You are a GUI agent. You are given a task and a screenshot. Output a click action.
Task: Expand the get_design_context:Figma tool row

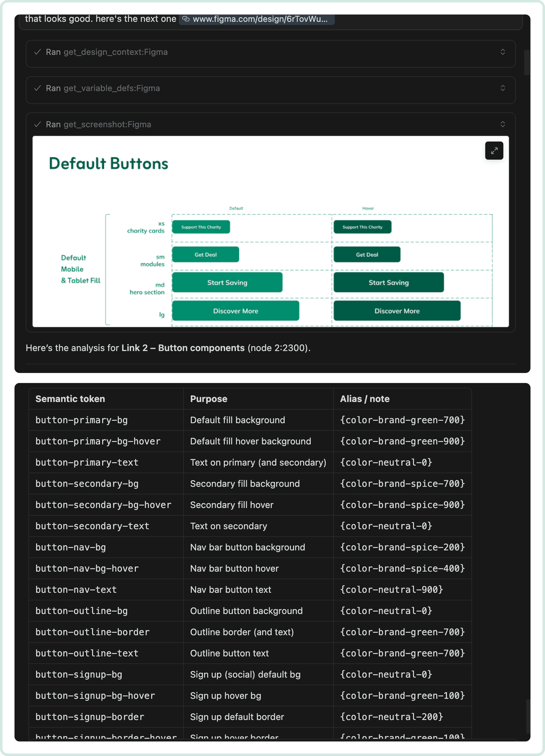[502, 52]
